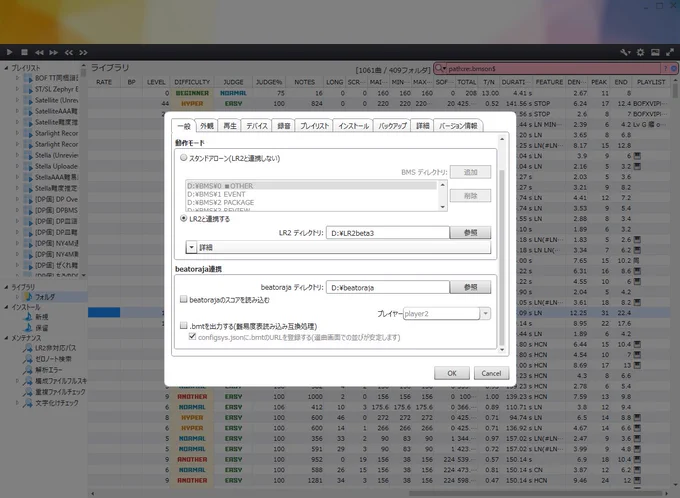Click the DIFFICULTY column header
The width and height of the screenshot is (680, 498).
point(192,82)
